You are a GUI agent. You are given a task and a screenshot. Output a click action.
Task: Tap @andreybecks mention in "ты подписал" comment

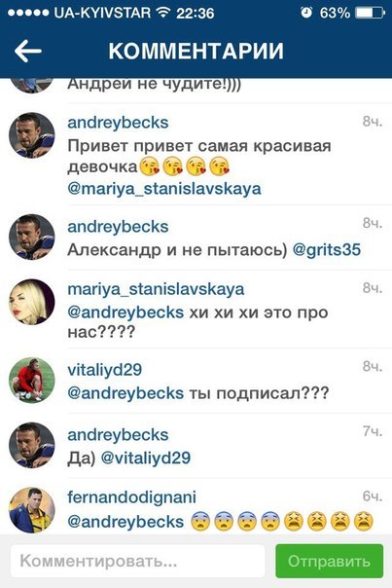coord(125,393)
